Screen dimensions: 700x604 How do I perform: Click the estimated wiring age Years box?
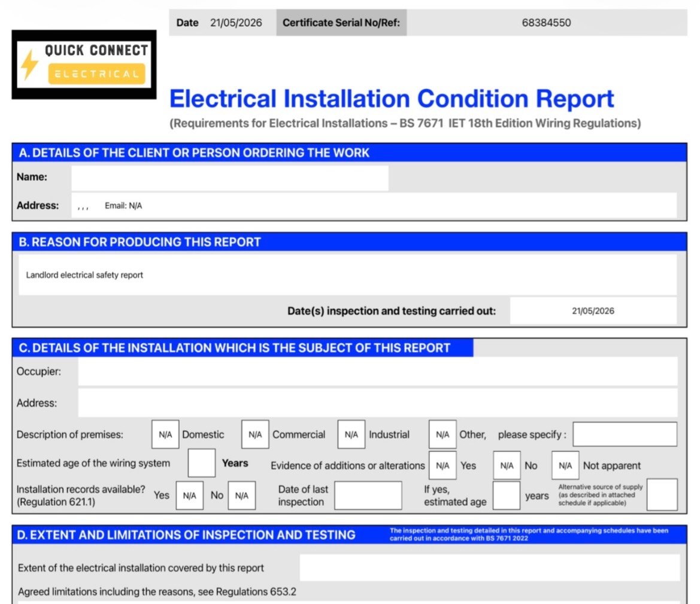tap(202, 463)
